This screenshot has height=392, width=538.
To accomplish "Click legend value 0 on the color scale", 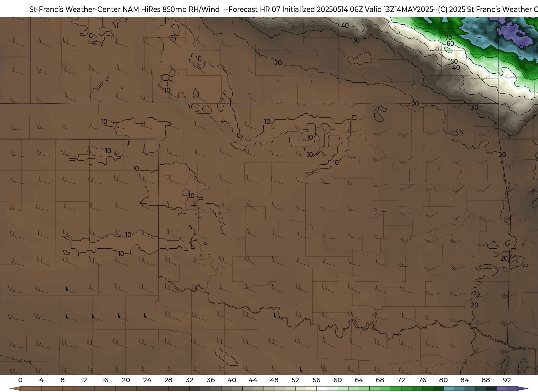I will coord(20,380).
